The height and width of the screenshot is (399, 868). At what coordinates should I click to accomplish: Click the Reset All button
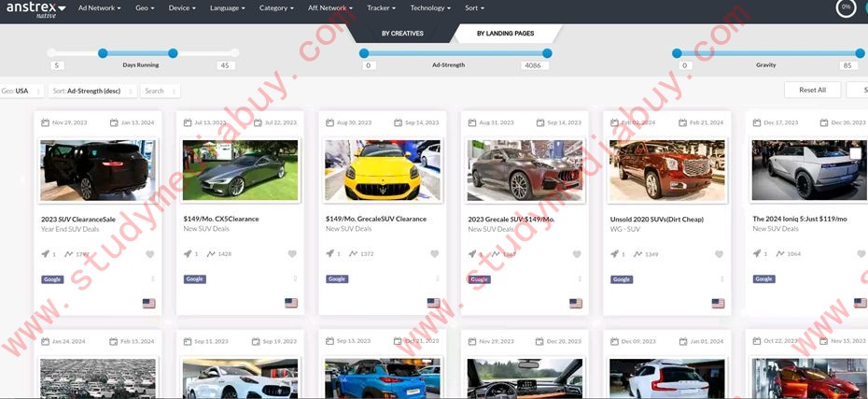click(812, 90)
